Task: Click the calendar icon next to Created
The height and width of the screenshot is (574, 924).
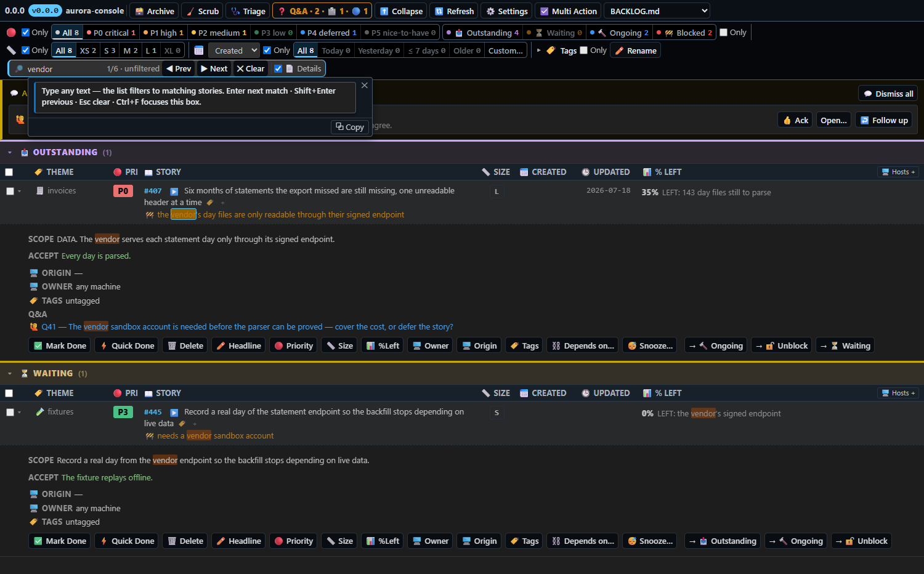Action: [x=199, y=51]
